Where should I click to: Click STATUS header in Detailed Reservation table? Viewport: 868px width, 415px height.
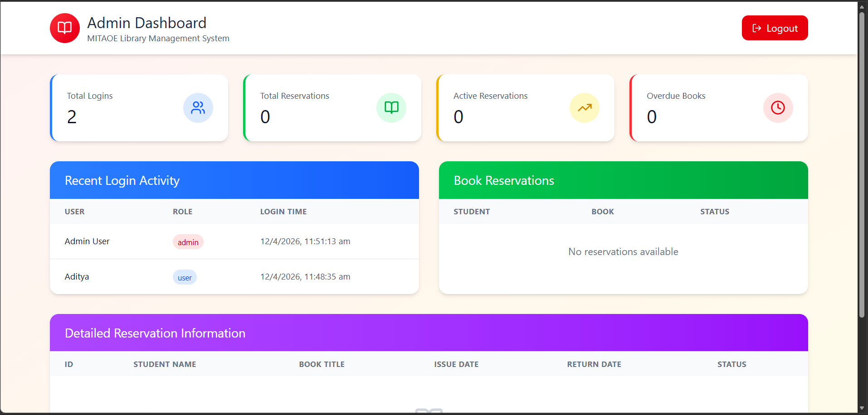tap(732, 364)
